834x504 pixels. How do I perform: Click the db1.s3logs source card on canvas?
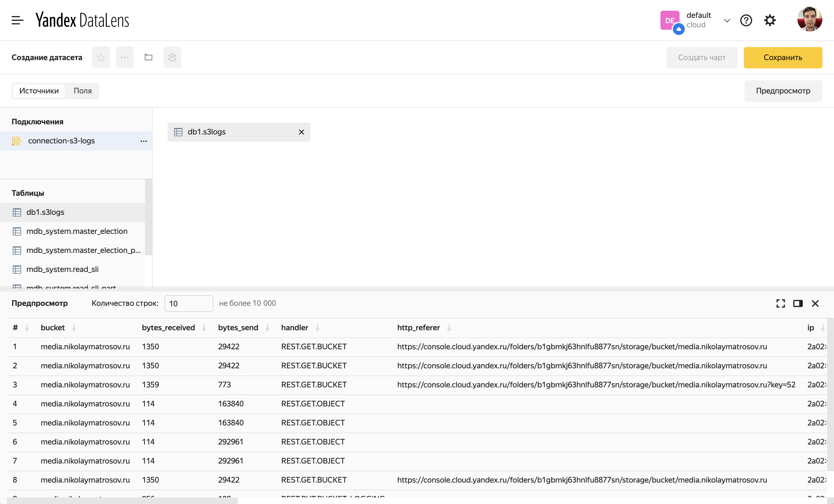(x=239, y=132)
